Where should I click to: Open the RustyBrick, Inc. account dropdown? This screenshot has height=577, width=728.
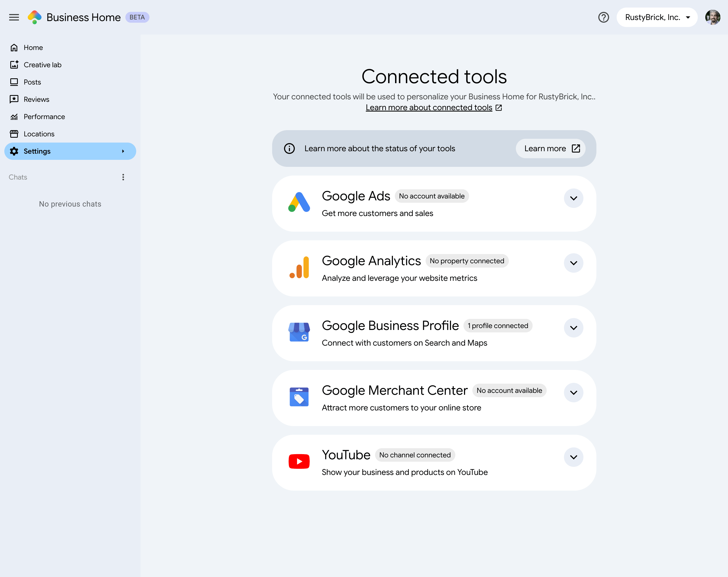657,17
